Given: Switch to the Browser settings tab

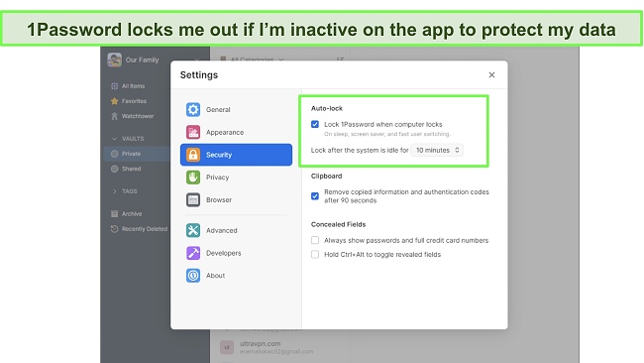Looking at the screenshot, I should coord(236,199).
